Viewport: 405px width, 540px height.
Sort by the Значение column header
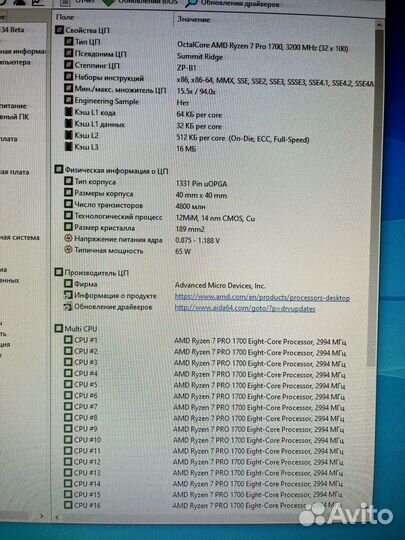tap(194, 19)
